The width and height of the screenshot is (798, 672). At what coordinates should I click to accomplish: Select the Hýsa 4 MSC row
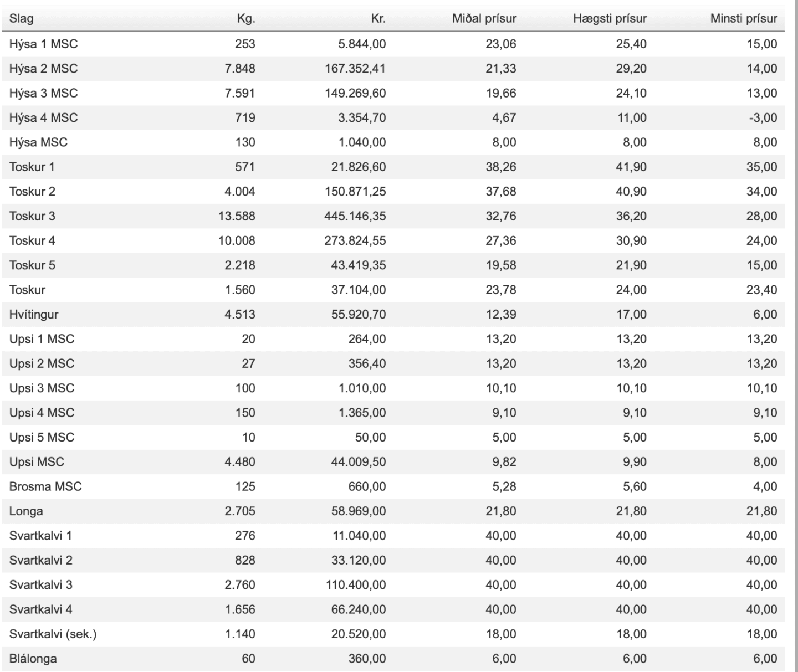(393, 117)
